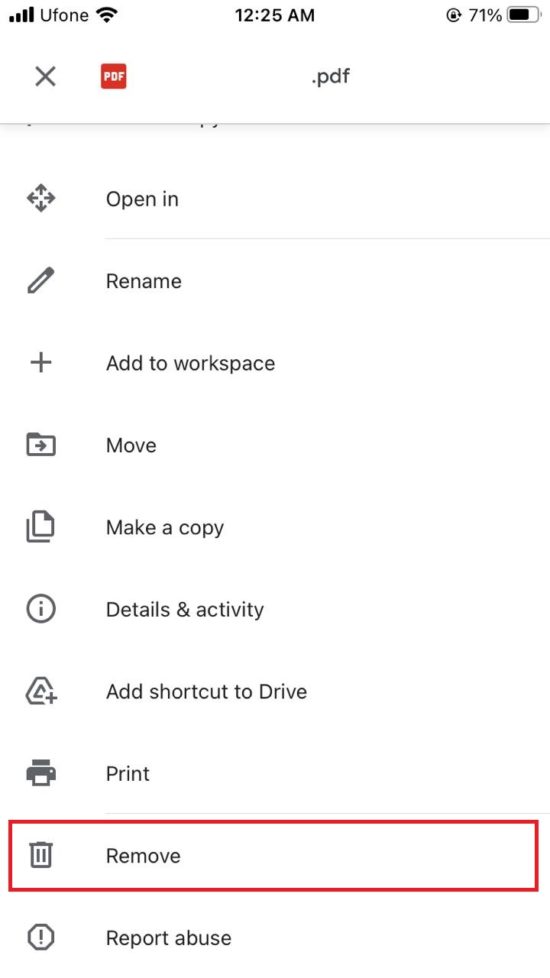550x978 pixels.
Task: Tap the Rename pencil icon
Action: coord(41,281)
